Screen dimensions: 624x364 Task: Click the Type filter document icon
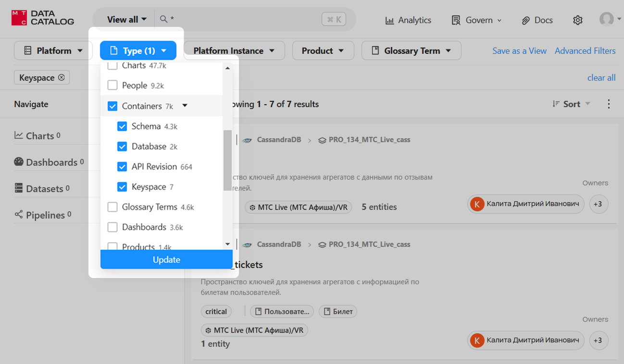[x=114, y=50]
